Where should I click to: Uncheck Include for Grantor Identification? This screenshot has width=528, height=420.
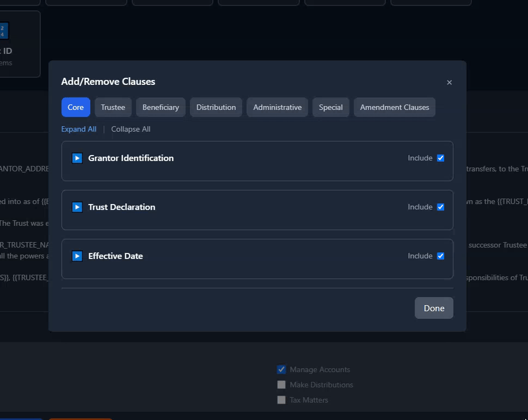440,158
